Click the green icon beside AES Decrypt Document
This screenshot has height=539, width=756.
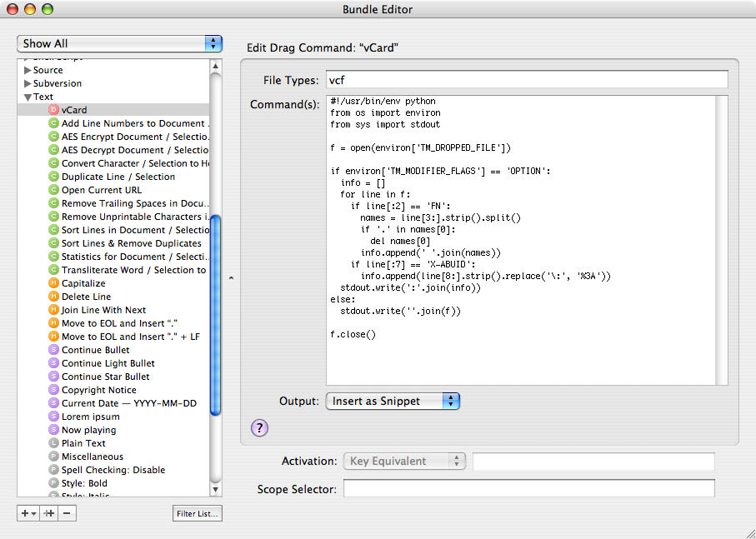click(x=53, y=150)
